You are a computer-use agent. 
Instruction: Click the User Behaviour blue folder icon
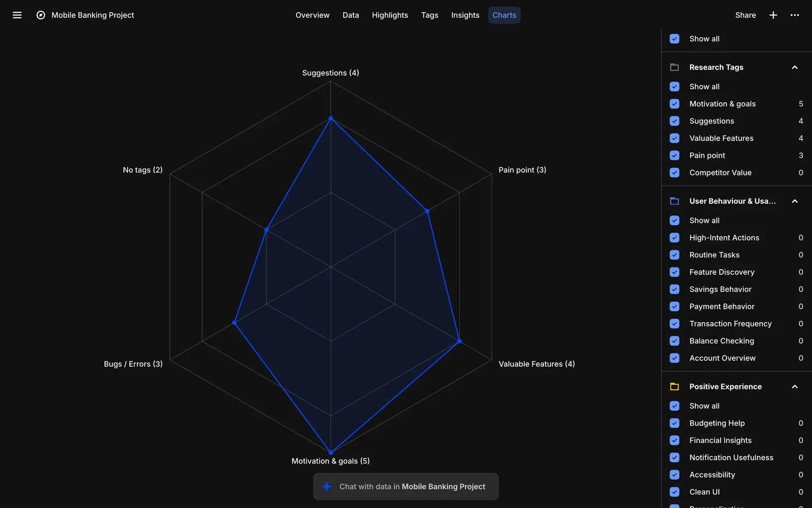point(675,201)
